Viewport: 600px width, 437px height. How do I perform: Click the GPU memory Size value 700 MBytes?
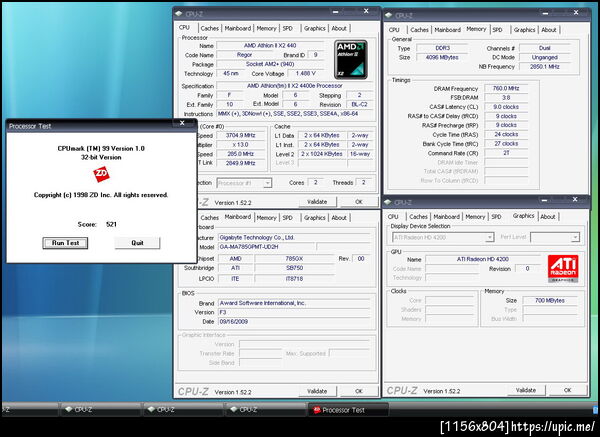pos(549,301)
